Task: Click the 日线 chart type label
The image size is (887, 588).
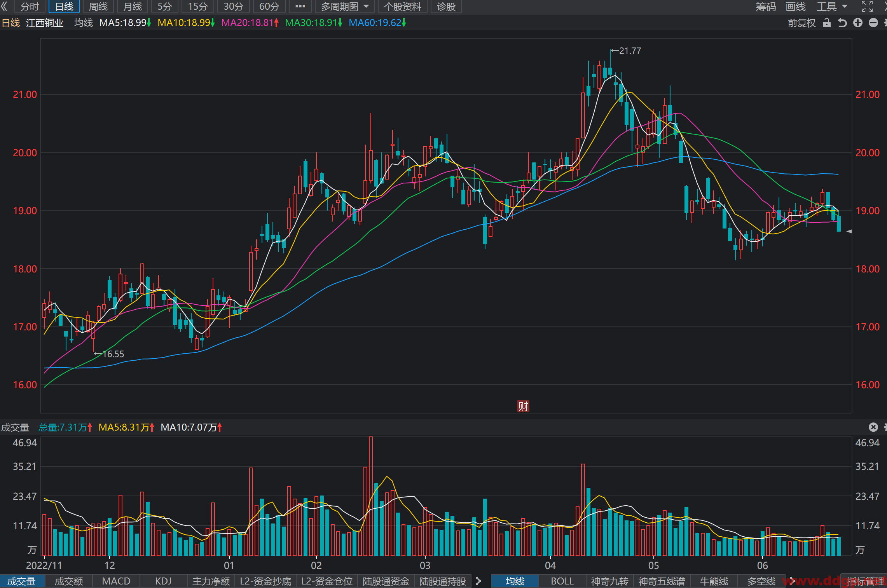Action: (x=11, y=23)
